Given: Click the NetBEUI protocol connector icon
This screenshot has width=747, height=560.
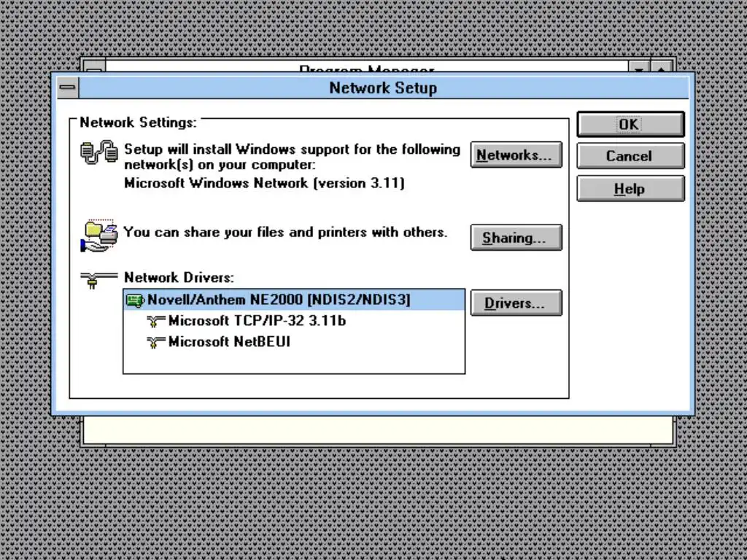Looking at the screenshot, I should (x=156, y=343).
